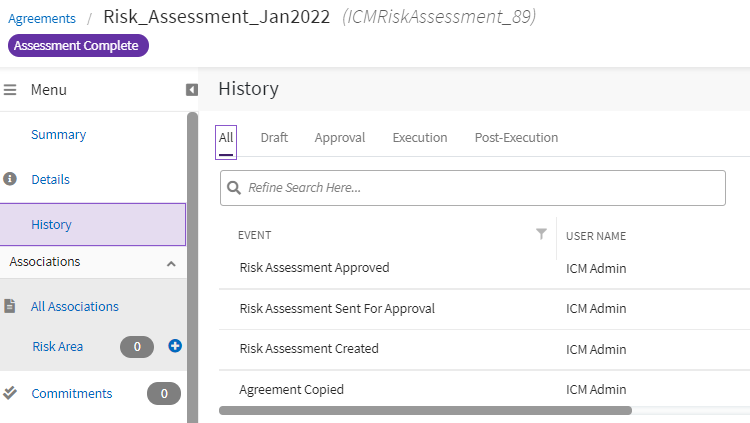Click the Details info icon

[x=10, y=179]
